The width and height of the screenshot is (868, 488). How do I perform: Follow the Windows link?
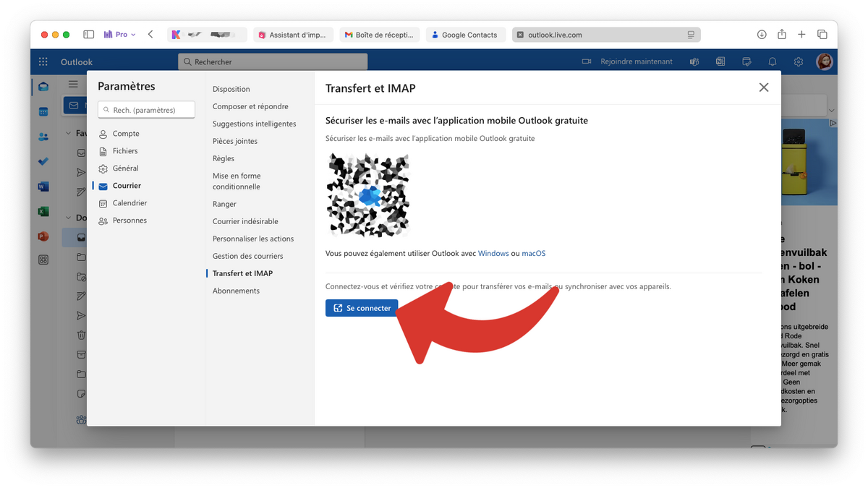[493, 253]
